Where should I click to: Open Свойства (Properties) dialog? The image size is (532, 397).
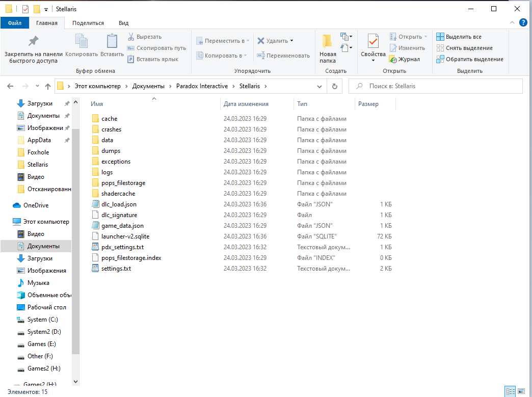click(373, 48)
